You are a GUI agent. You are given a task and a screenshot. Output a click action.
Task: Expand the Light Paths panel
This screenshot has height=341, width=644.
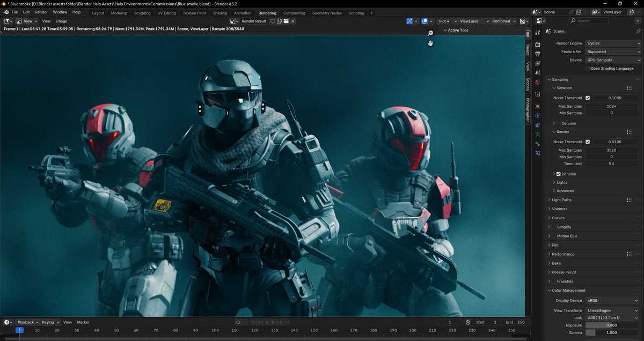[561, 200]
